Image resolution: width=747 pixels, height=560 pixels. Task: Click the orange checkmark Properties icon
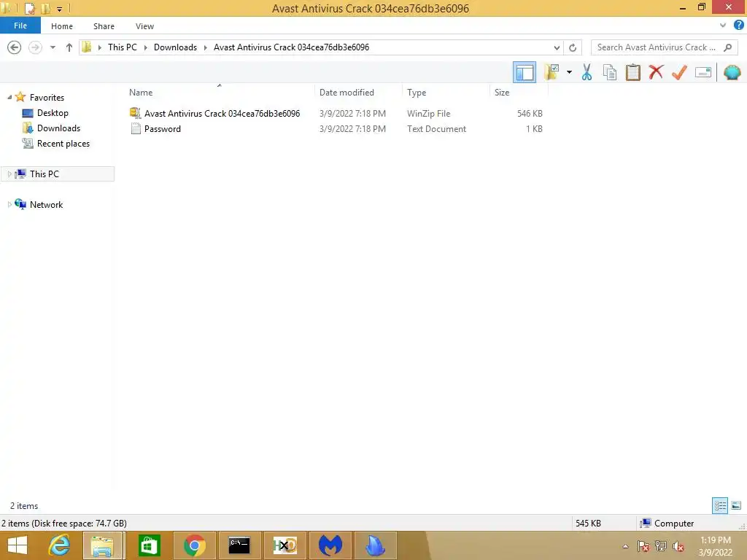pos(679,72)
